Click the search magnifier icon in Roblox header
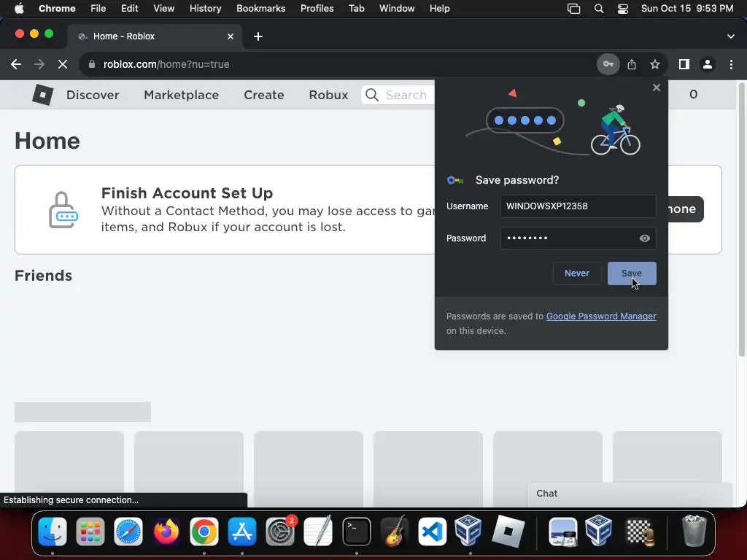 [x=372, y=95]
